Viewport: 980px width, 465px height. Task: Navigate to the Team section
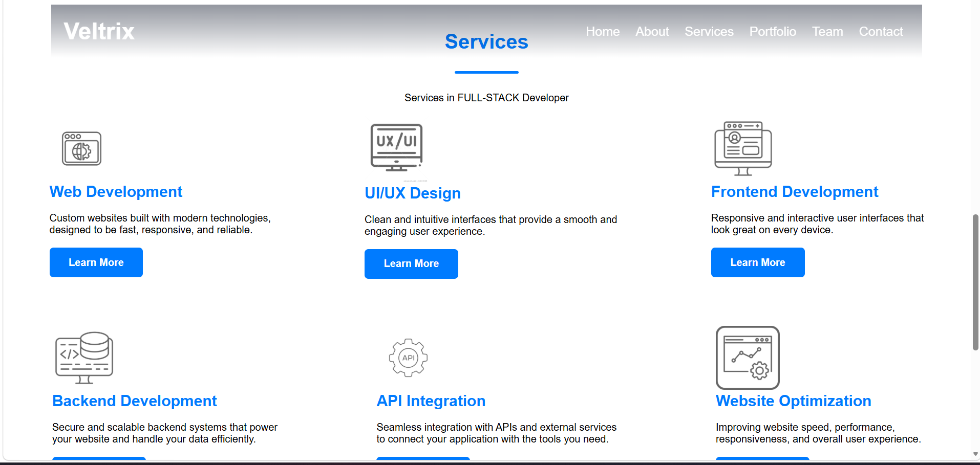click(827, 32)
